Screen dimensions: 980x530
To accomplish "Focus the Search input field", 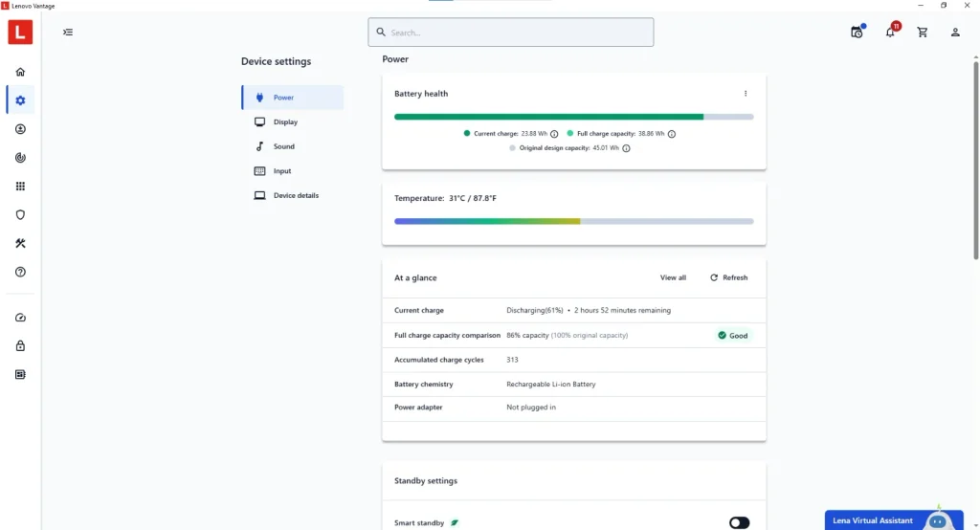I will point(511,32).
